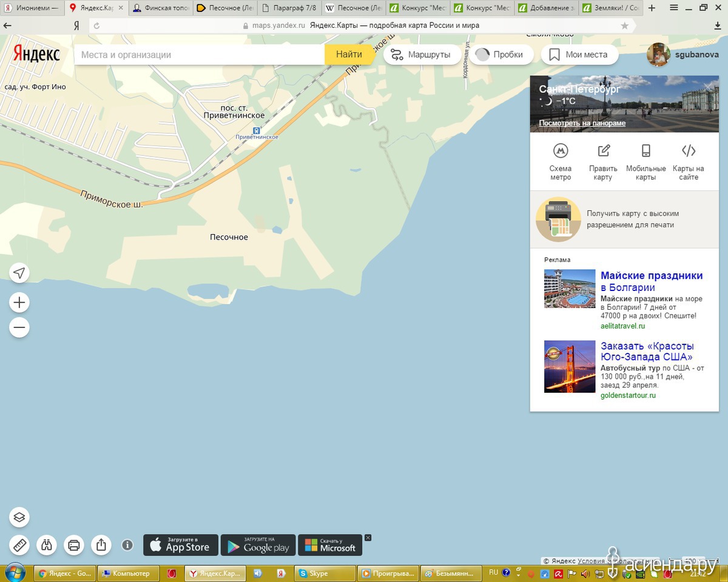Open the panorama binoculars tool
The height and width of the screenshot is (582, 728).
click(47, 545)
